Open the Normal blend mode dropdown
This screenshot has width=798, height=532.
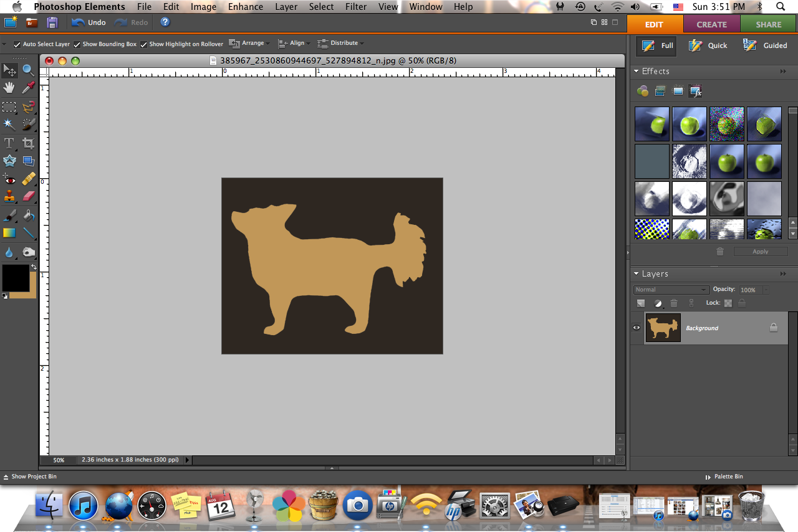click(x=671, y=290)
